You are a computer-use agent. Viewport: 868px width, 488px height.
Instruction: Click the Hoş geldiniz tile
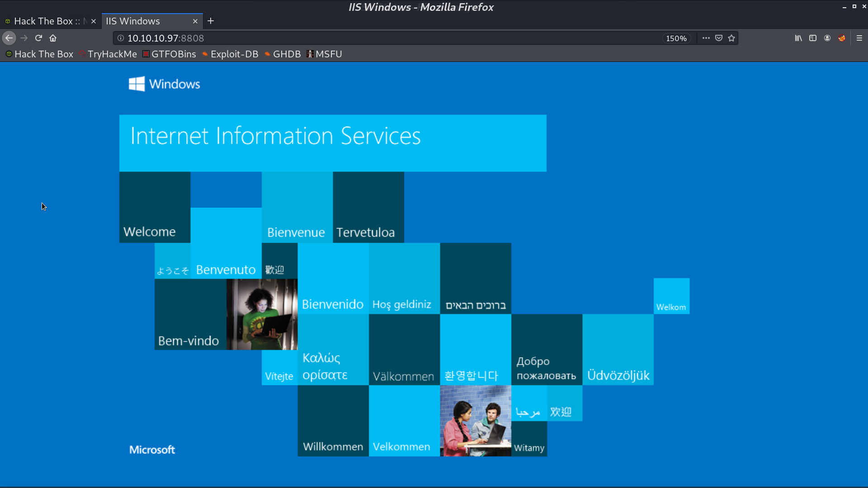(404, 278)
